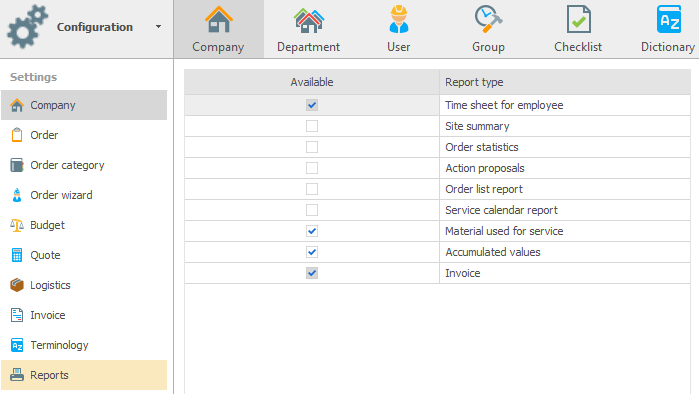Click the Order wizard icon
699x394 pixels.
(17, 195)
